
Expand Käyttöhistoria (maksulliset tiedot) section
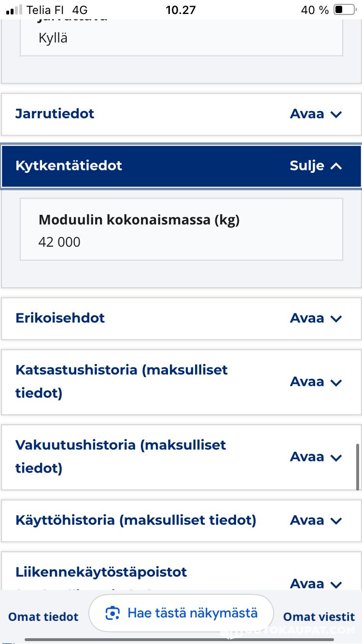pyautogui.click(x=181, y=520)
